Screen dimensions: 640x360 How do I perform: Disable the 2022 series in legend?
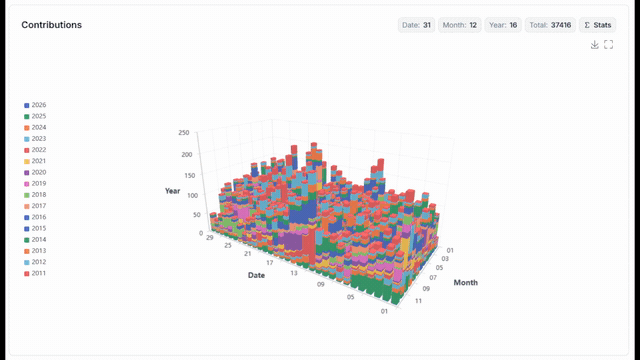coord(35,150)
